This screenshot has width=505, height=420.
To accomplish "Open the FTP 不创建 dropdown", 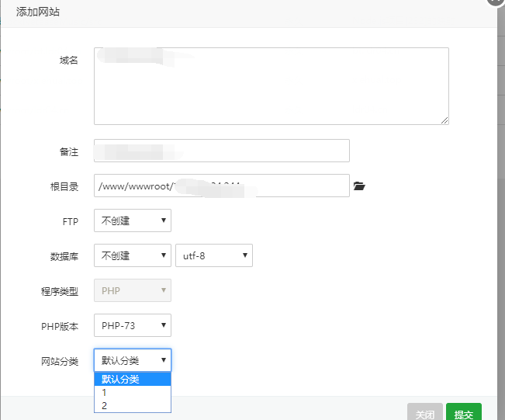I will tap(133, 220).
